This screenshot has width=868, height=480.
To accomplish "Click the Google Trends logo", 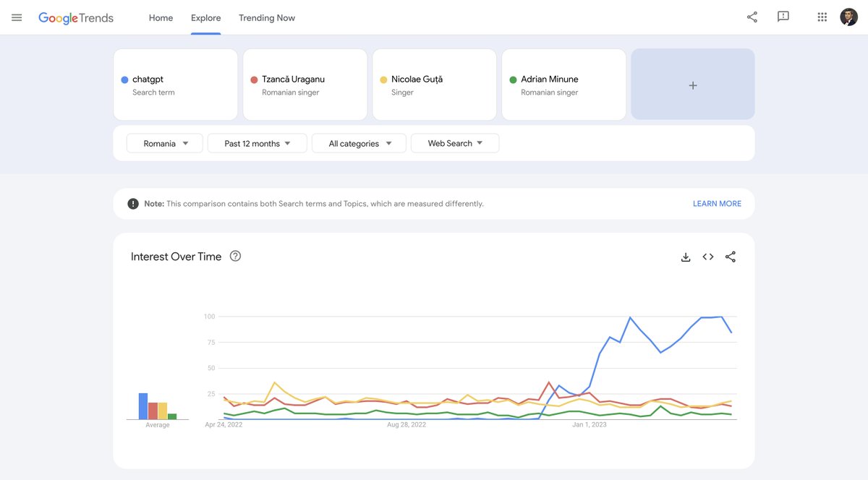I will tap(76, 18).
